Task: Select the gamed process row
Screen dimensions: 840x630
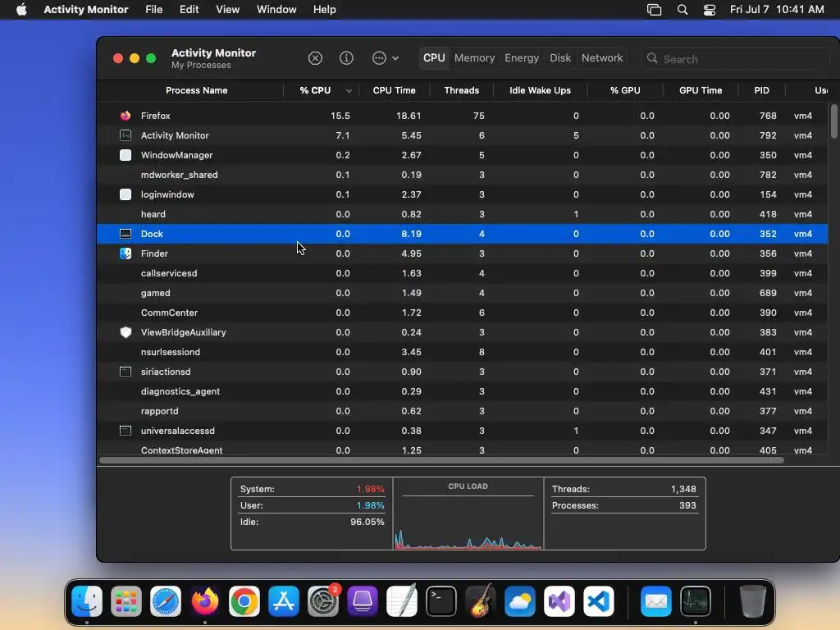Action: 463,293
